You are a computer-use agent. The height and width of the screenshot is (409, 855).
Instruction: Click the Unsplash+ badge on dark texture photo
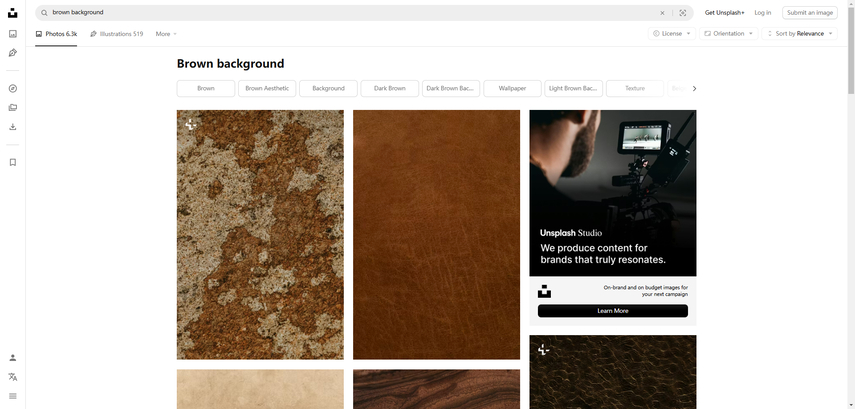(543, 350)
